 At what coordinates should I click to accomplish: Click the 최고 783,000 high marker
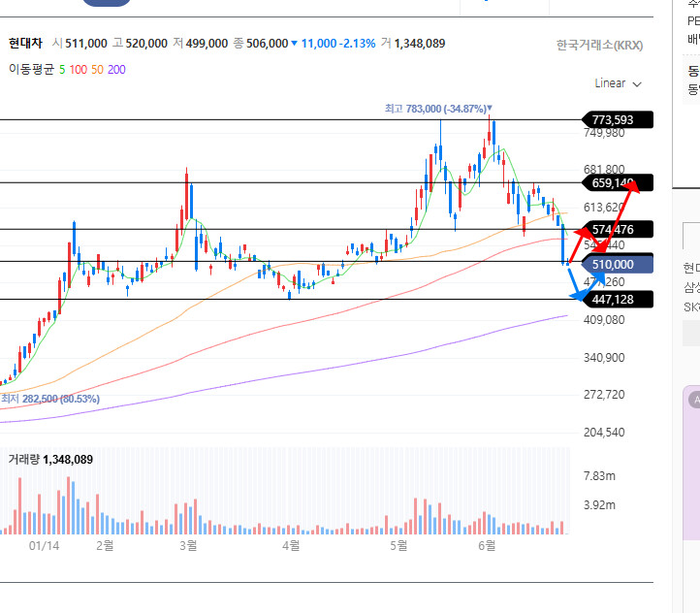(x=438, y=109)
